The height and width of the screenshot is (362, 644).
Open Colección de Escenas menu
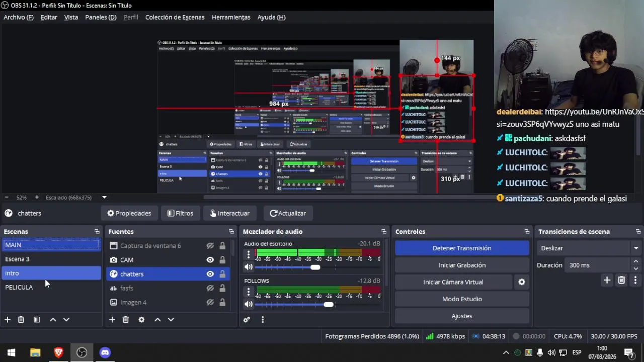pos(175,17)
